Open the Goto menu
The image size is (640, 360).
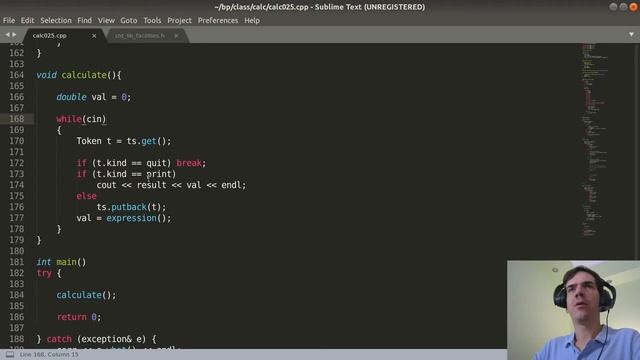[129, 20]
